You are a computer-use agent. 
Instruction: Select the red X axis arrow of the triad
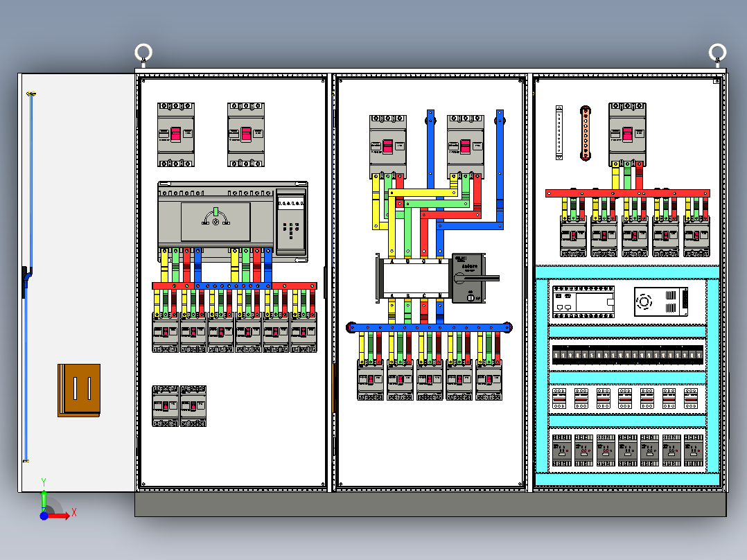[59, 516]
